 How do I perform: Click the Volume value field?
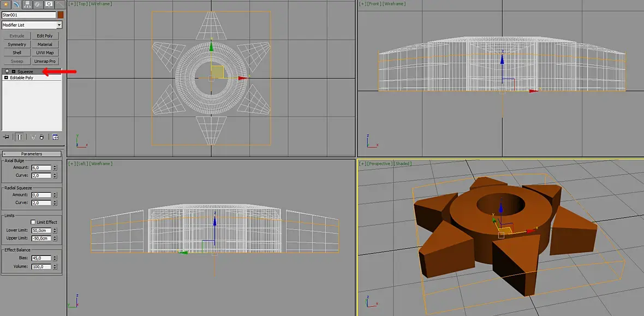click(x=41, y=267)
